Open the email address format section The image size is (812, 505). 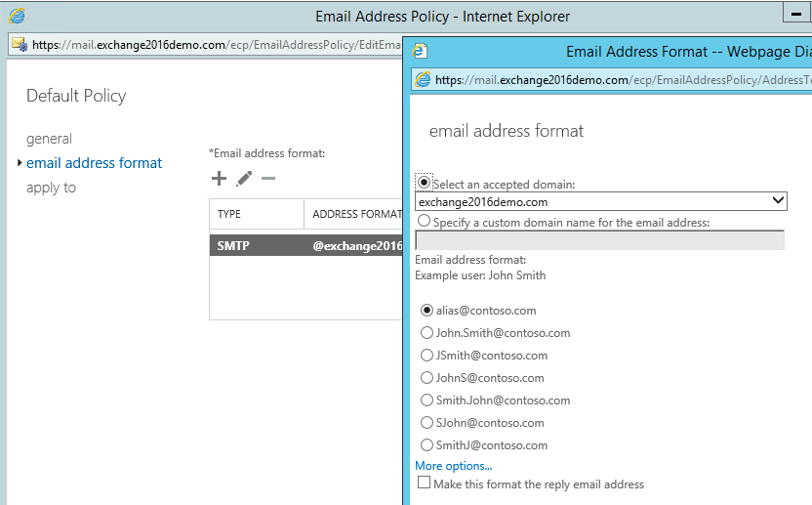click(95, 163)
